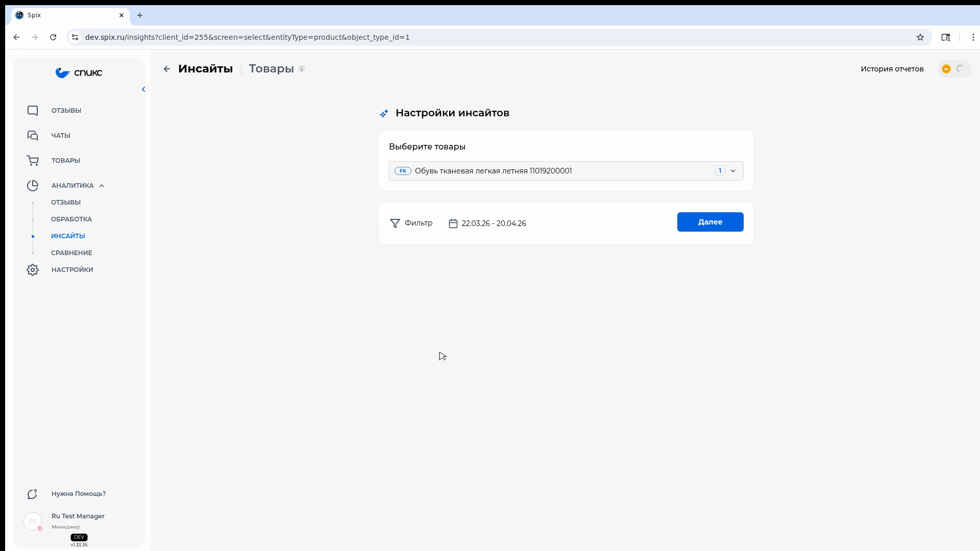
Task: Open Чаты section
Action: (x=61, y=136)
